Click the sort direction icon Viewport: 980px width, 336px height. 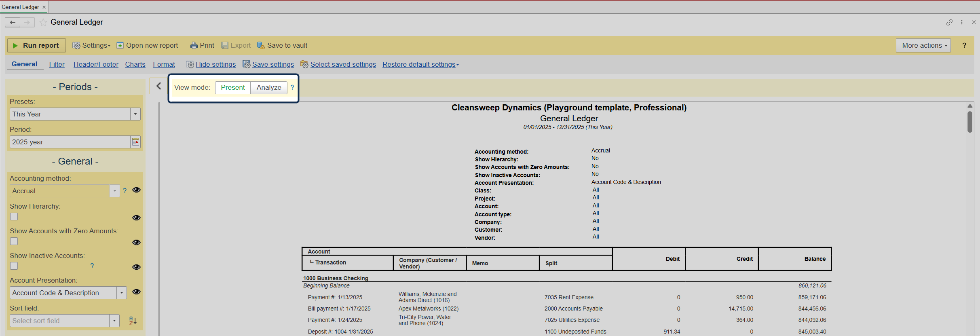[133, 321]
